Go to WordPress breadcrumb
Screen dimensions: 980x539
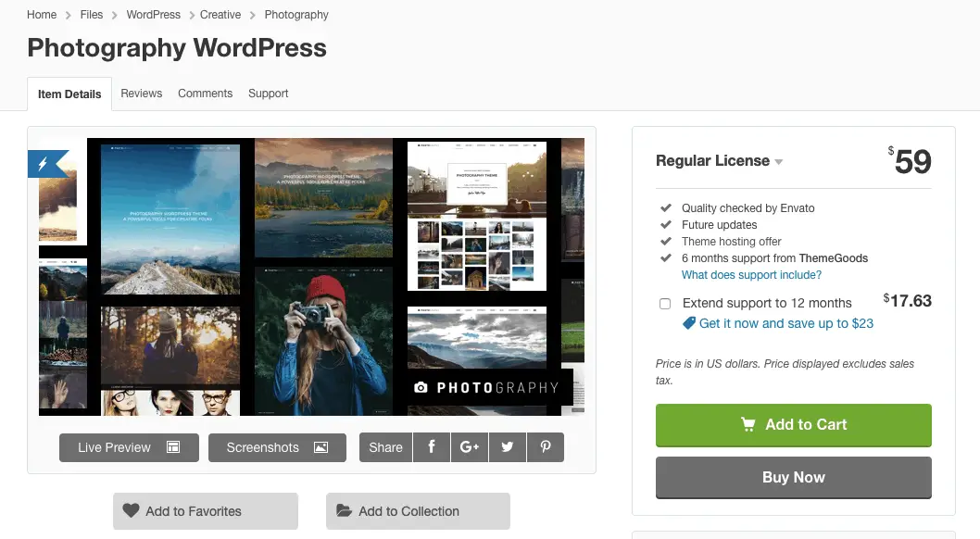click(153, 15)
